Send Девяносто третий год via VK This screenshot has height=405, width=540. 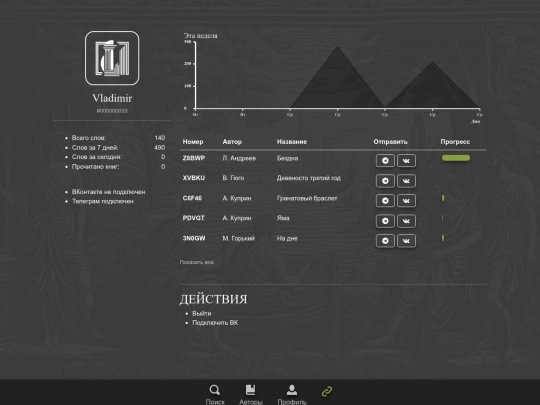coord(406,181)
